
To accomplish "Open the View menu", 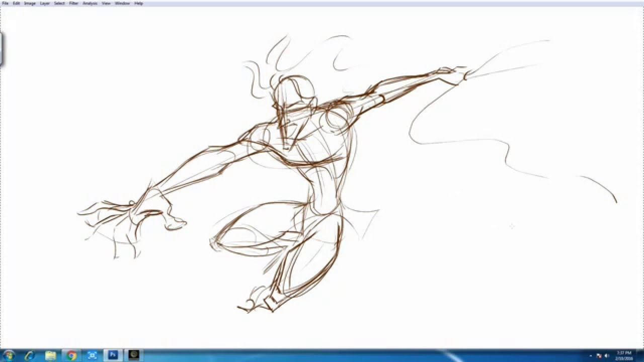I will (x=106, y=3).
